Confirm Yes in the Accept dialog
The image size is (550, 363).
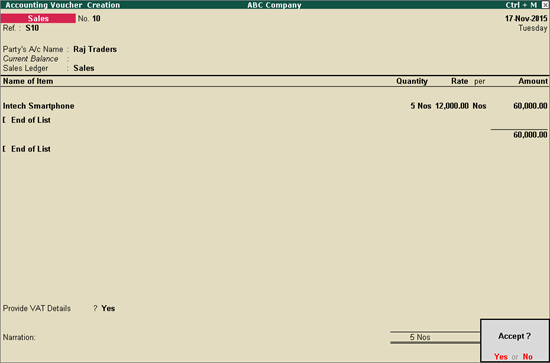pyautogui.click(x=501, y=357)
